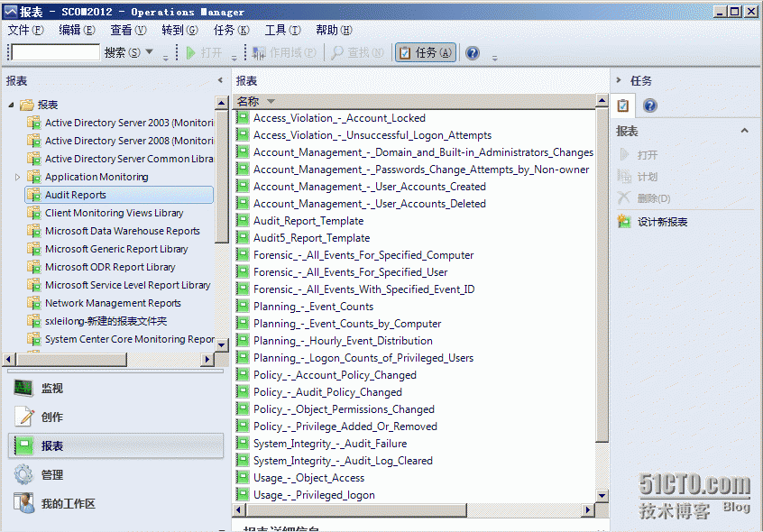
Task: Select Planning_-_Hourly_Event_Distribution report icon
Action: [x=243, y=341]
